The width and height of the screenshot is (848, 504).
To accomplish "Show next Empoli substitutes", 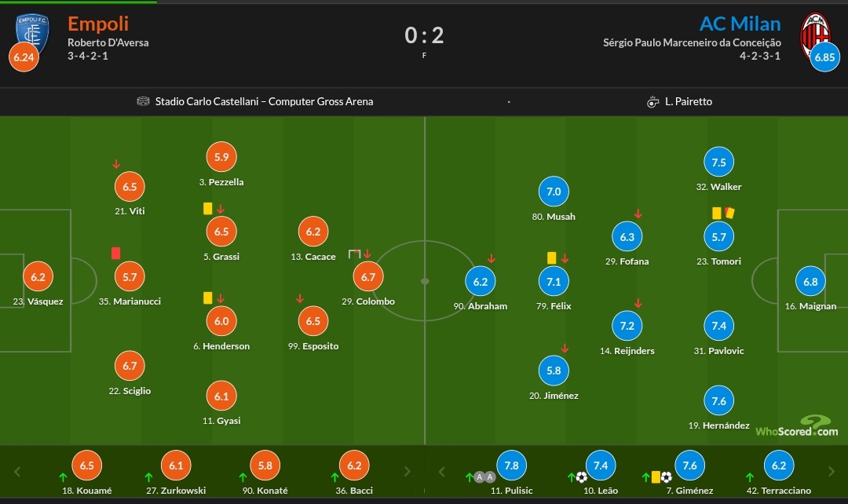I will pos(408,472).
